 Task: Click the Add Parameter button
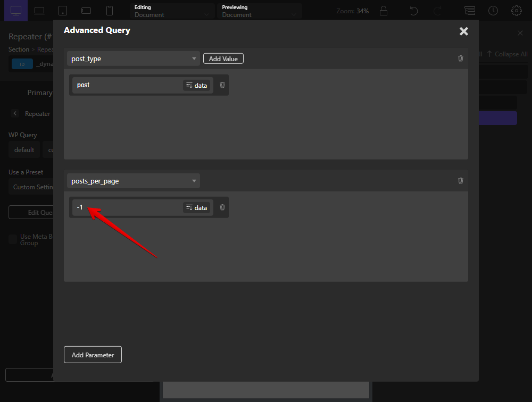93,355
